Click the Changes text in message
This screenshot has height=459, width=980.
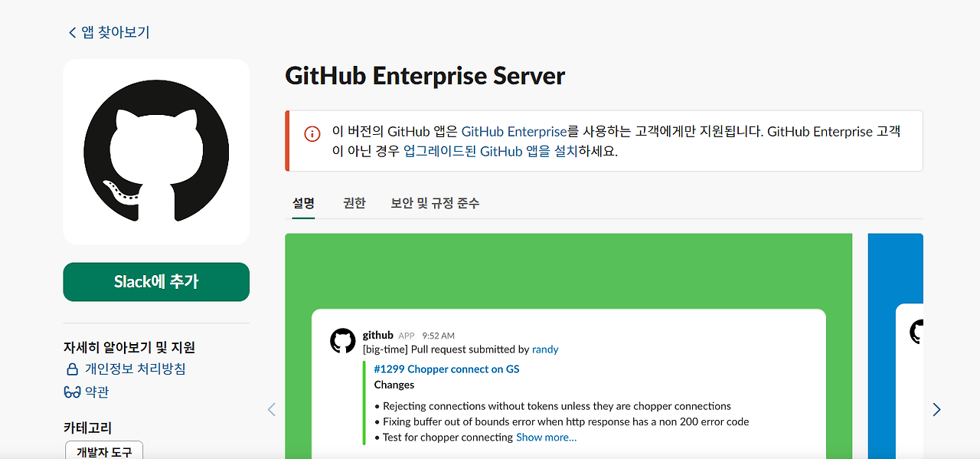[394, 385]
